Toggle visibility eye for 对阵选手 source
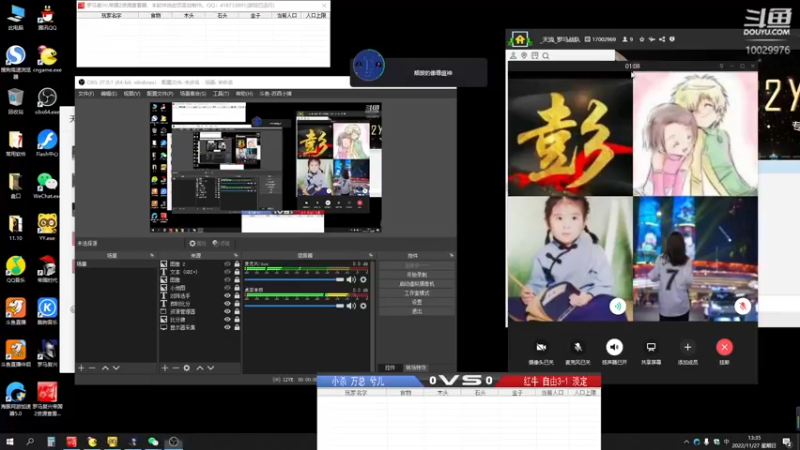Viewport: 800px width, 450px height. [228, 296]
